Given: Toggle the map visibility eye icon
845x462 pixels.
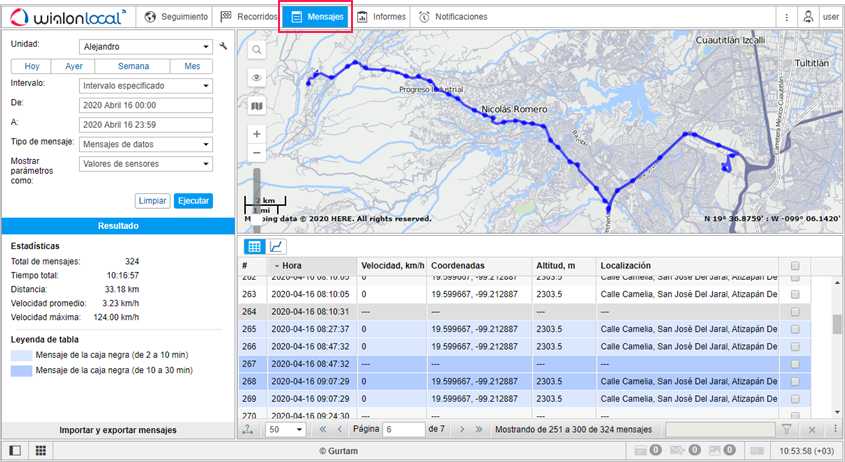Looking at the screenshot, I should coord(257,77).
